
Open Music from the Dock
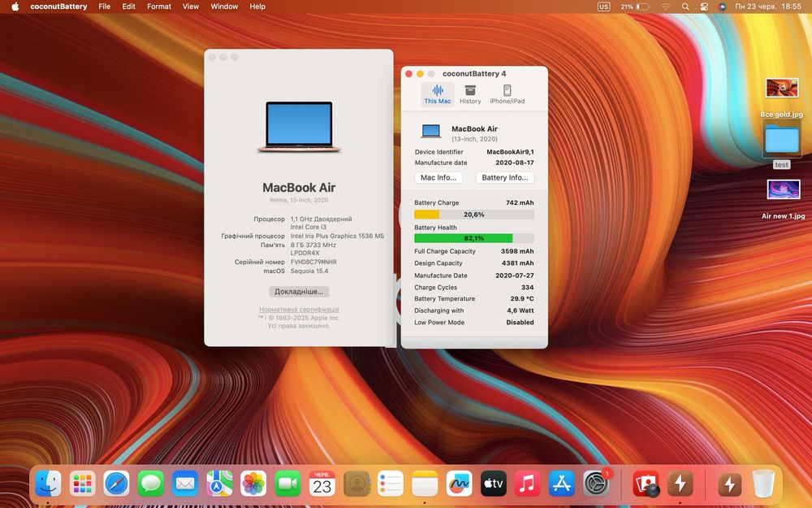pos(527,484)
